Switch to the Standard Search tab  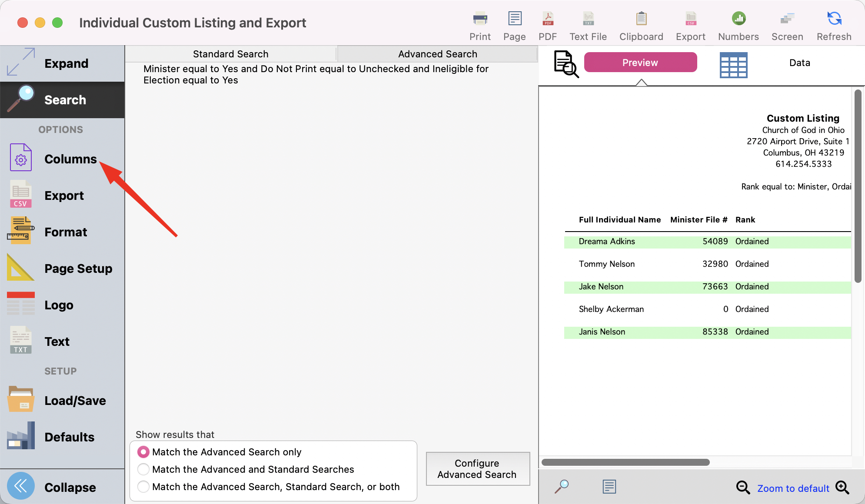(231, 54)
